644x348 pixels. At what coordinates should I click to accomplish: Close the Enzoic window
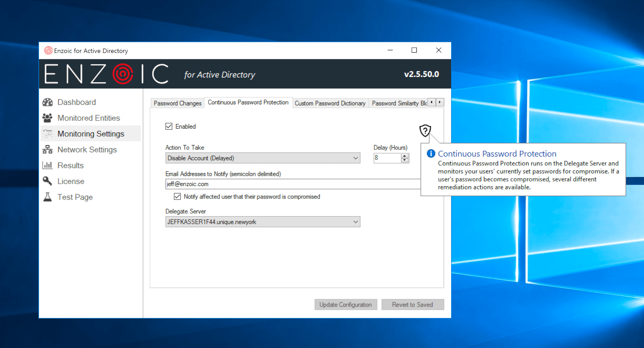click(x=439, y=50)
